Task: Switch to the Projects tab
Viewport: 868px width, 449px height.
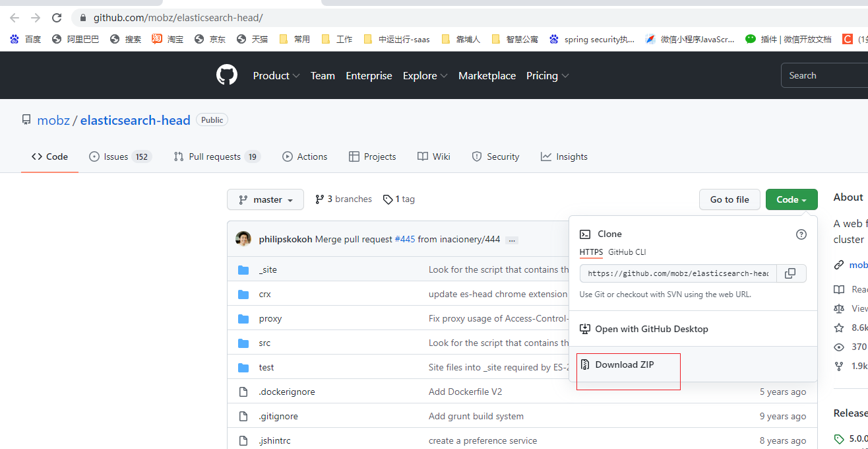Action: click(x=372, y=156)
